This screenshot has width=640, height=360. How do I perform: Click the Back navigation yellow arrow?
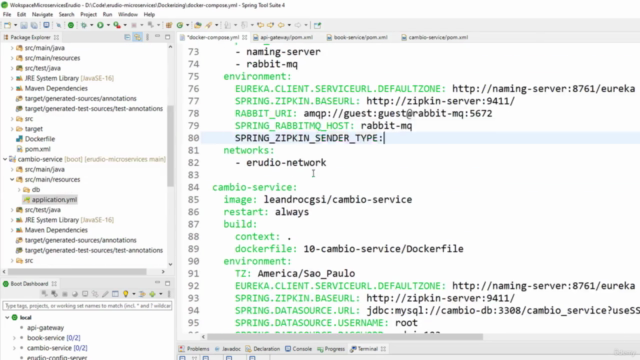click(281, 25)
